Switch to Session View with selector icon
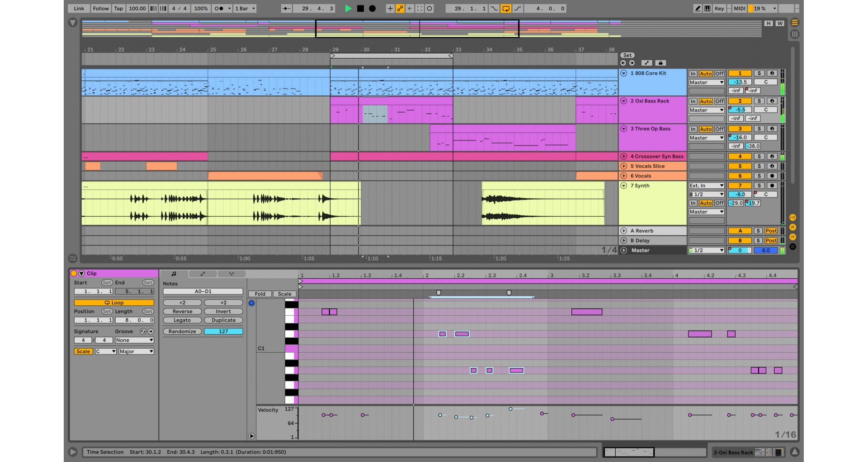 (795, 34)
